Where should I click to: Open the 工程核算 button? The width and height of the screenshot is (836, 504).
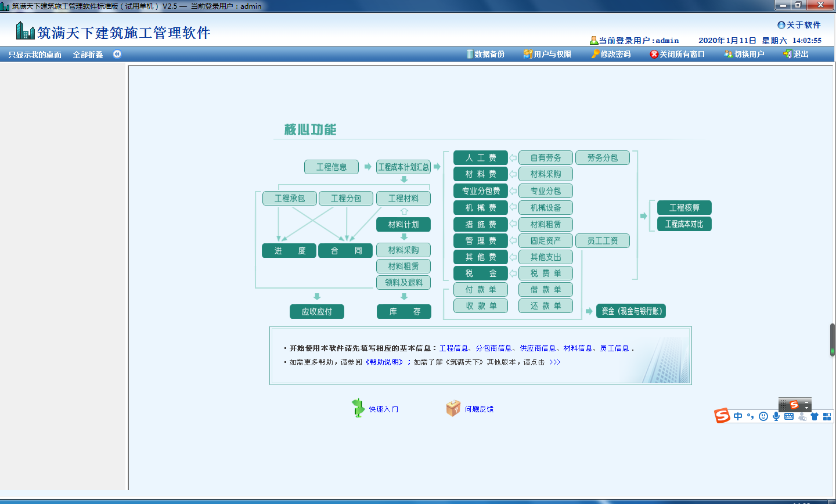click(x=684, y=208)
